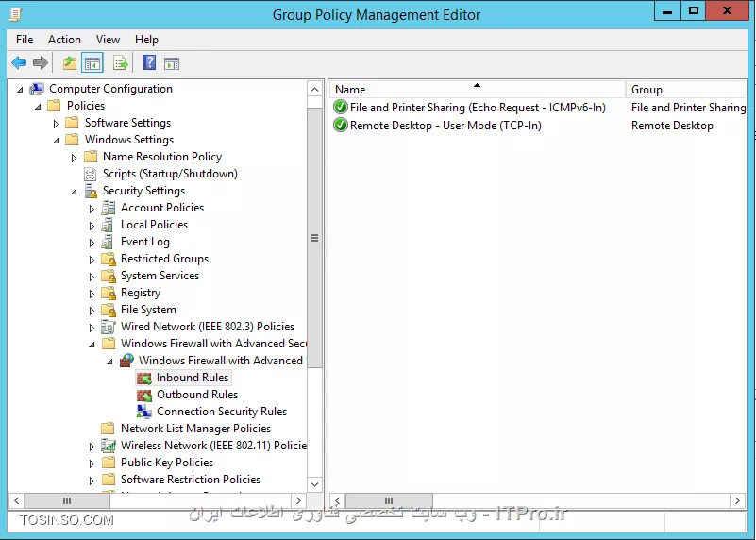Open the View menu
The width and height of the screenshot is (756, 540).
point(108,40)
